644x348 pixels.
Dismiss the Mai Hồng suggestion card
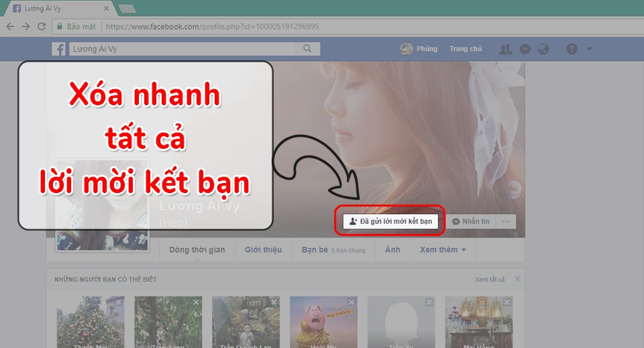(x=507, y=302)
